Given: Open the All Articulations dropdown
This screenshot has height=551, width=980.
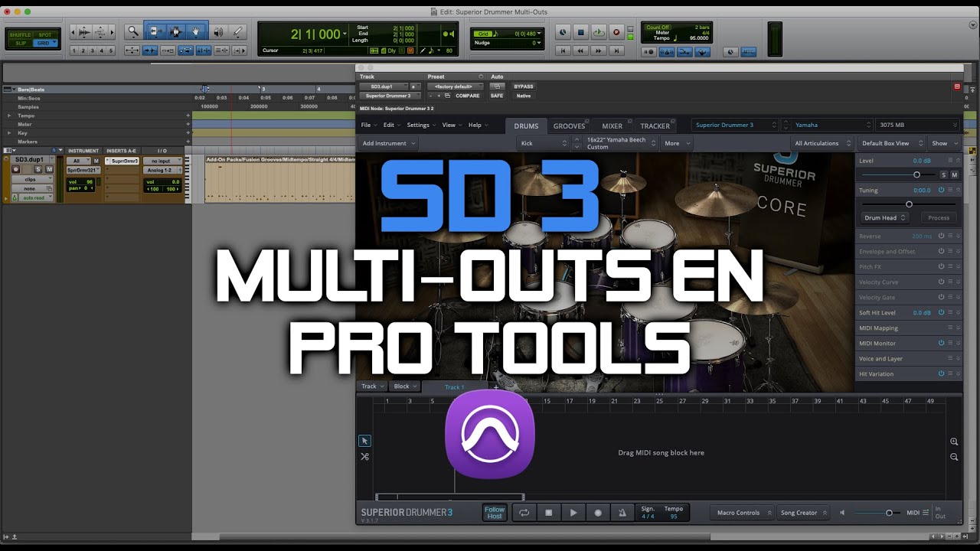Looking at the screenshot, I should coord(822,143).
